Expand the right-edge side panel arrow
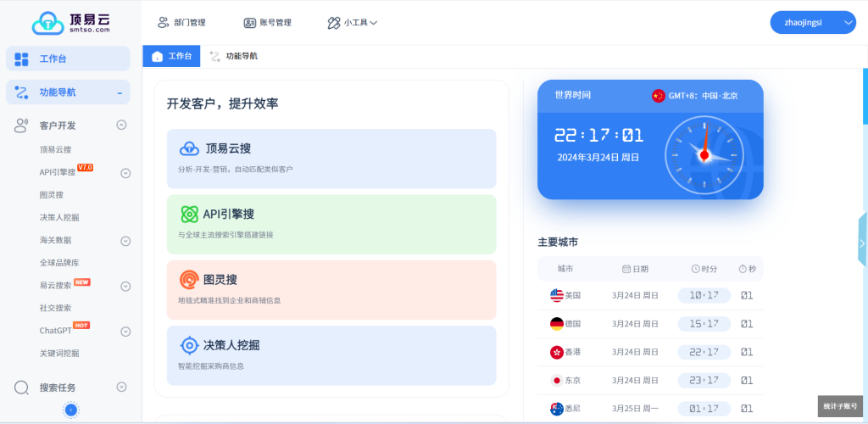 pyautogui.click(x=862, y=242)
